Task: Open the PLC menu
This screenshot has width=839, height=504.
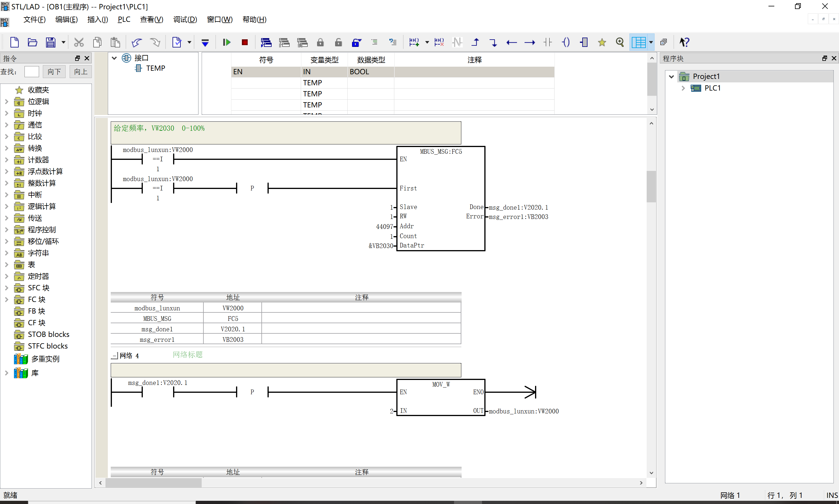Action: pos(124,20)
